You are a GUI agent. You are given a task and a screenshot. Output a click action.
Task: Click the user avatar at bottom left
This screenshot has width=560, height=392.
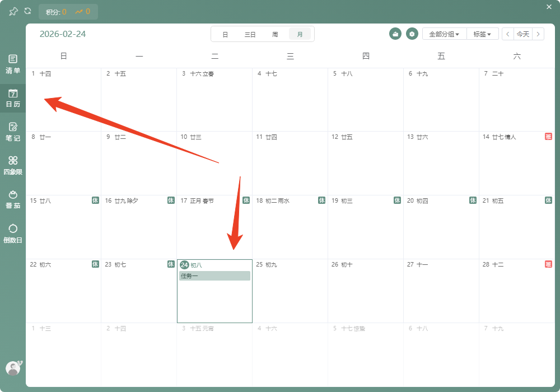pyautogui.click(x=13, y=367)
